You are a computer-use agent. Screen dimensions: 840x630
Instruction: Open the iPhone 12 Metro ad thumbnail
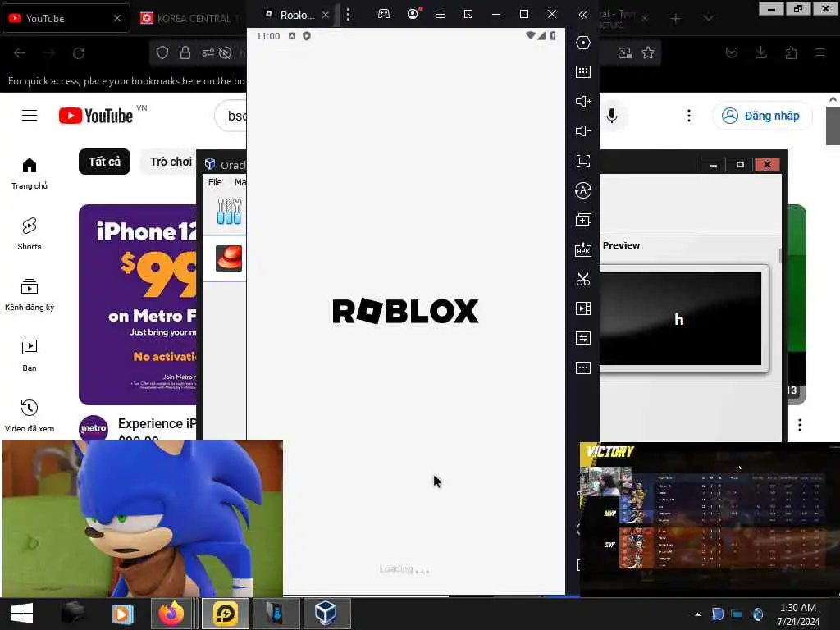tap(138, 304)
